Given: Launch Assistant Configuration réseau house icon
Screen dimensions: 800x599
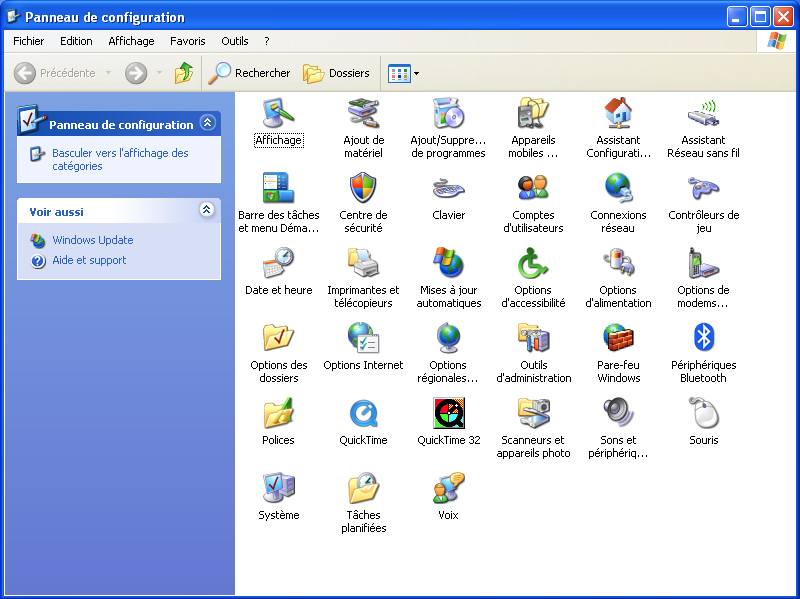Looking at the screenshot, I should [618, 113].
